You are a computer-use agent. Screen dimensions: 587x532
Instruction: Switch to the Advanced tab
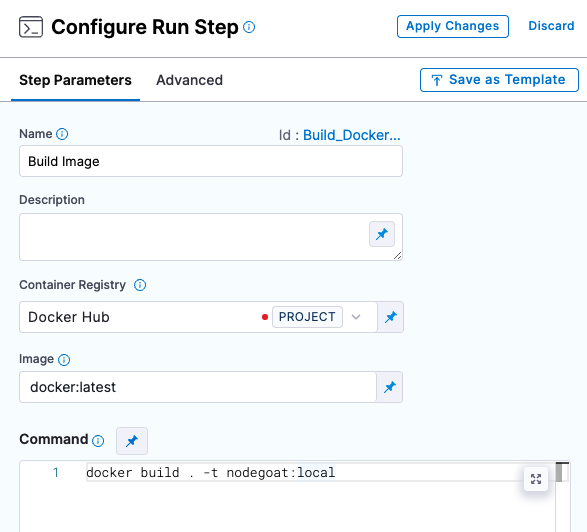tap(189, 80)
